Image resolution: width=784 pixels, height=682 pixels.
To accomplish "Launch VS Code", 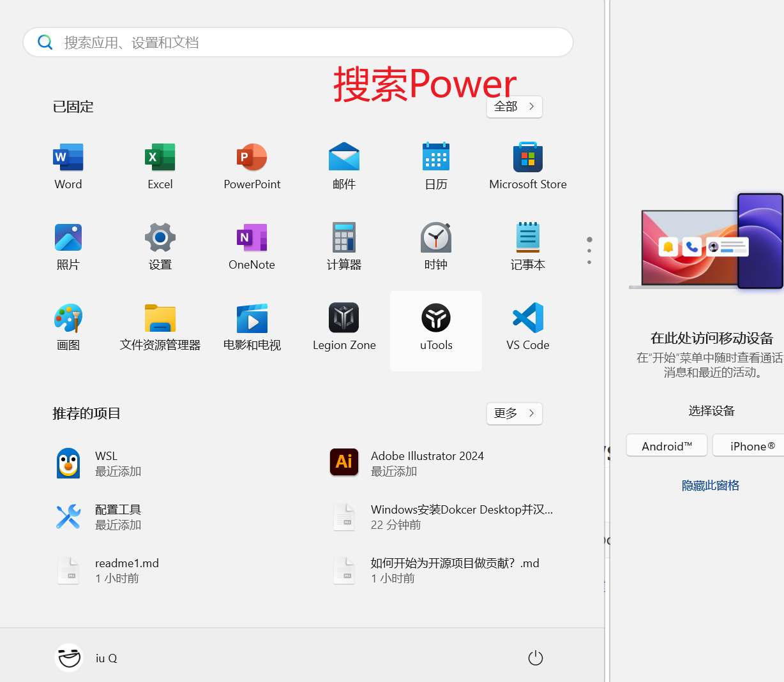I will 528,327.
